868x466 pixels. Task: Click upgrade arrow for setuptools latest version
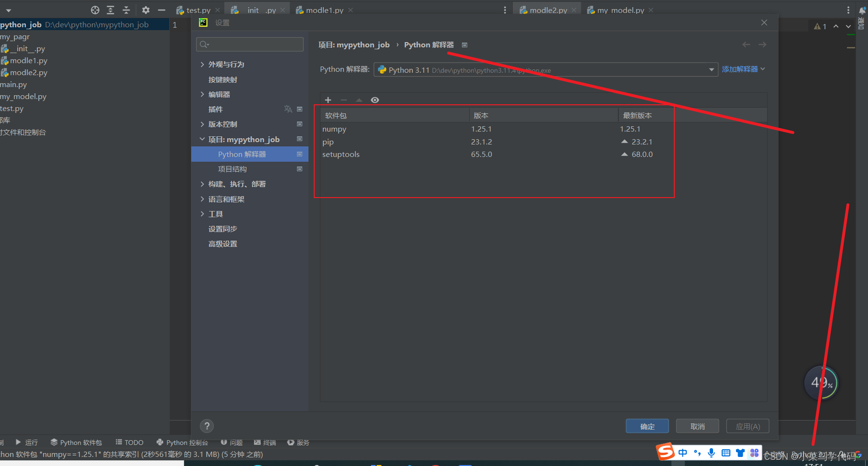[x=625, y=154]
